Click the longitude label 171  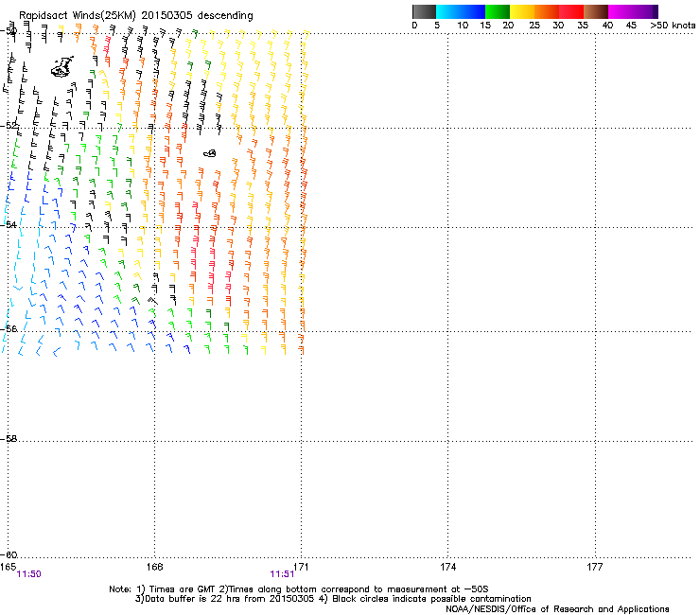(302, 567)
